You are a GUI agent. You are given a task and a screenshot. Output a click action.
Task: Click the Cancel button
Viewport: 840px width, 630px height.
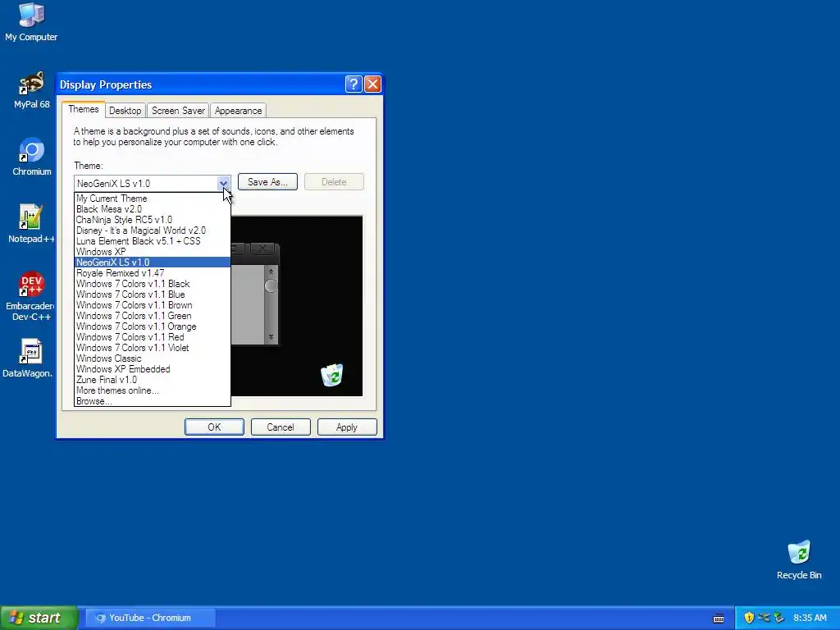click(x=281, y=427)
